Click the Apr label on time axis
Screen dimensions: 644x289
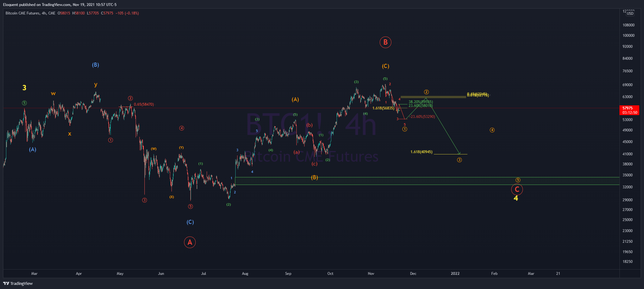(79, 274)
